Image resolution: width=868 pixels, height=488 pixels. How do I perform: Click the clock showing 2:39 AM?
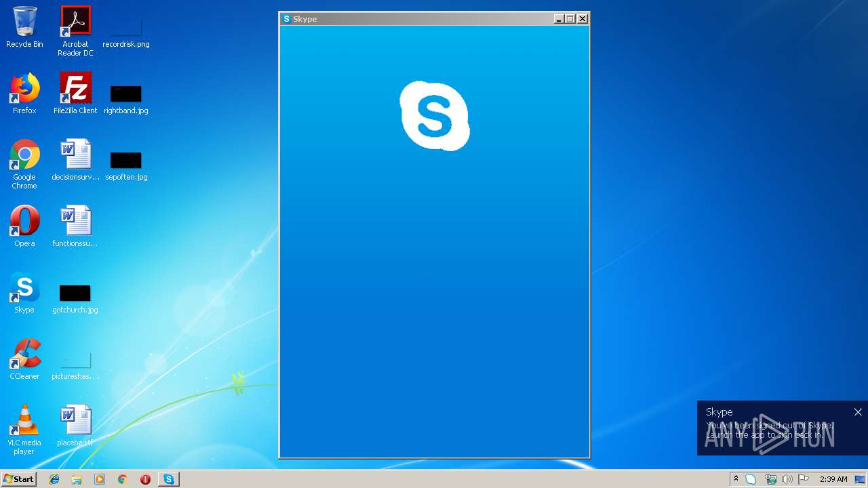coord(833,479)
